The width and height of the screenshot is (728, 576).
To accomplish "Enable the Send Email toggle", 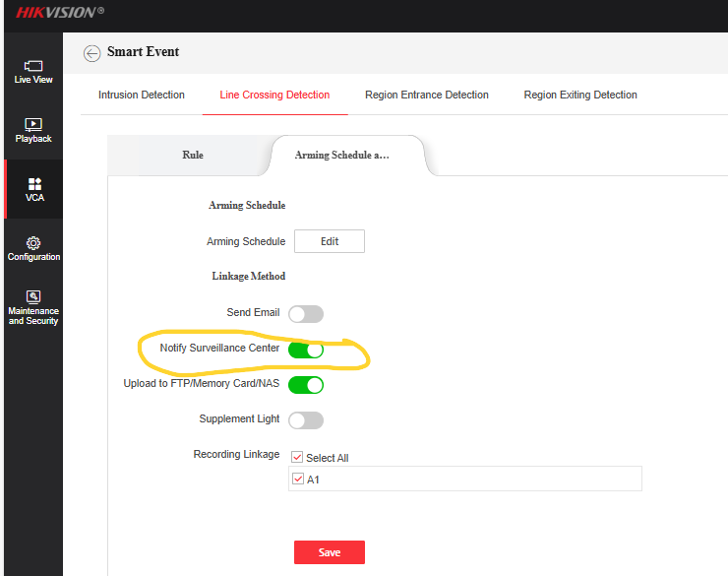I will pos(305,314).
